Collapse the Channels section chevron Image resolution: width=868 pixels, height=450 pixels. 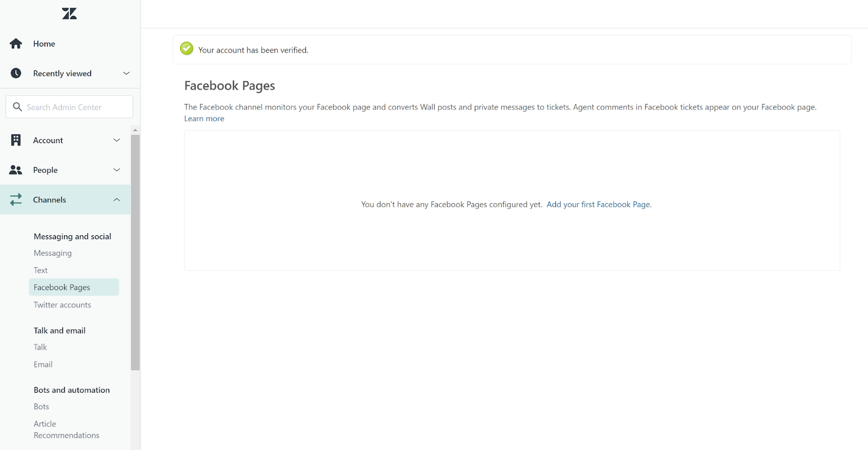pyautogui.click(x=117, y=200)
